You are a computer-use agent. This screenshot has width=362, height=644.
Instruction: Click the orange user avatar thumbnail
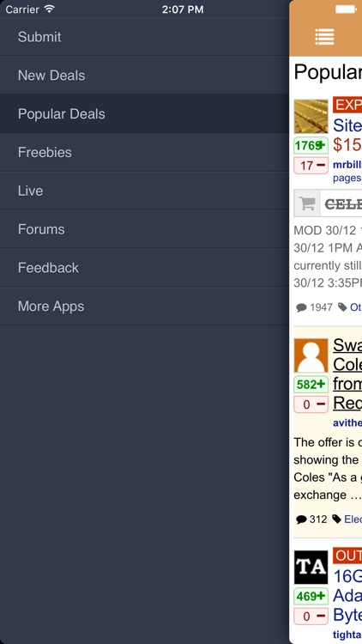pos(311,355)
